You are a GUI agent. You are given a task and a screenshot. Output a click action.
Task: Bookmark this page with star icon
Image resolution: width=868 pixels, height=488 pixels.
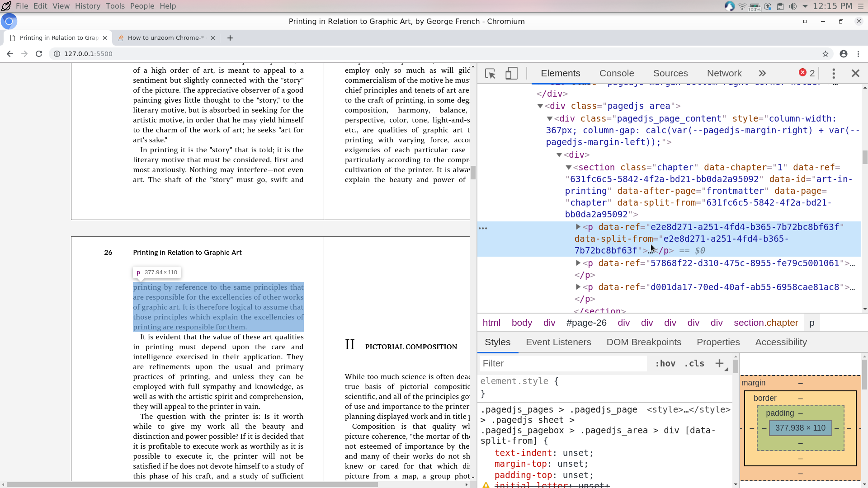click(x=826, y=54)
